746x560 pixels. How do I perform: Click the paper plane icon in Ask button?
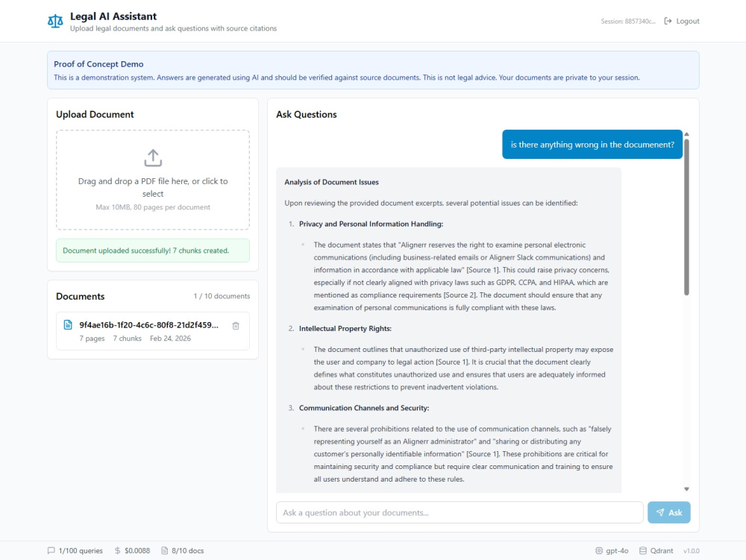pyautogui.click(x=660, y=512)
